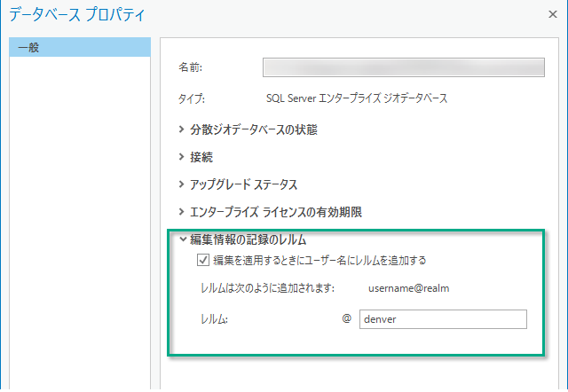Close the データベース プロパティ dialog
This screenshot has height=392, width=568.
pyautogui.click(x=555, y=14)
